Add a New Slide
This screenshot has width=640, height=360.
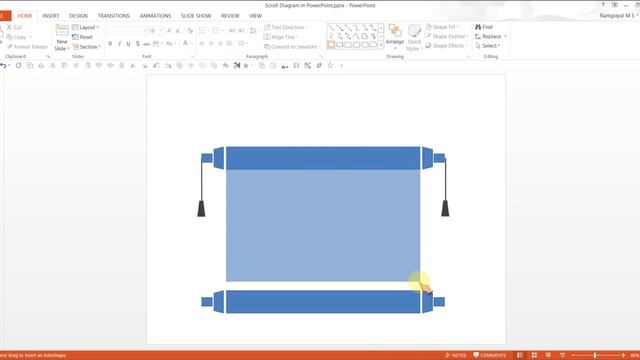click(x=62, y=38)
